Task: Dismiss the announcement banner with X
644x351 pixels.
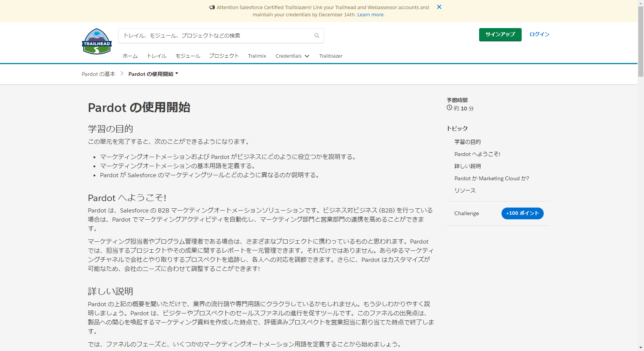Action: pyautogui.click(x=439, y=7)
